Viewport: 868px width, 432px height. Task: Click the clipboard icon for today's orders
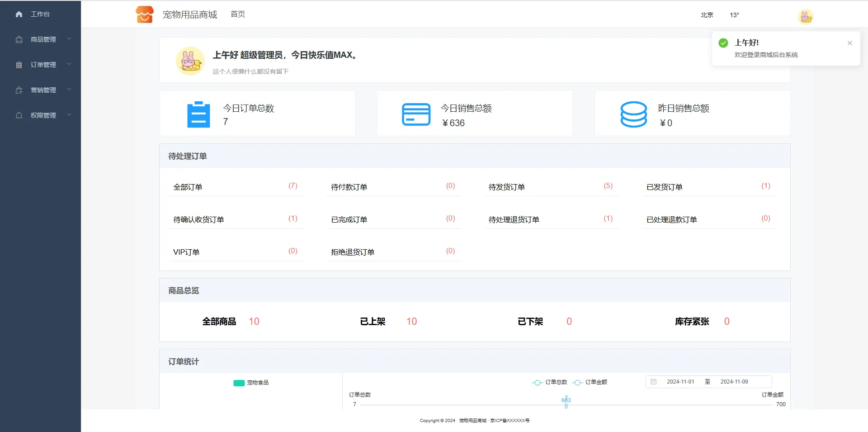[x=198, y=114]
